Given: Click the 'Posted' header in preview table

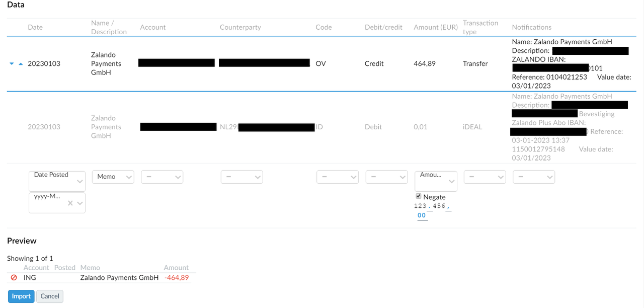Looking at the screenshot, I should (x=64, y=268).
